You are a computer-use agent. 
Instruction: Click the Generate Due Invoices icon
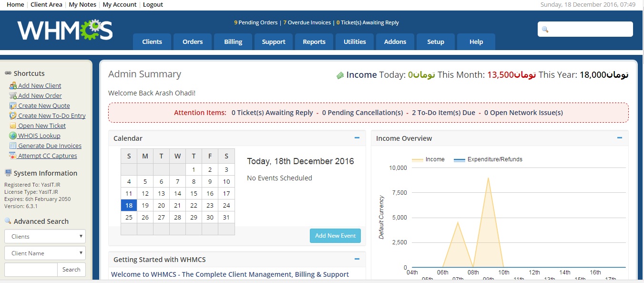click(x=13, y=146)
